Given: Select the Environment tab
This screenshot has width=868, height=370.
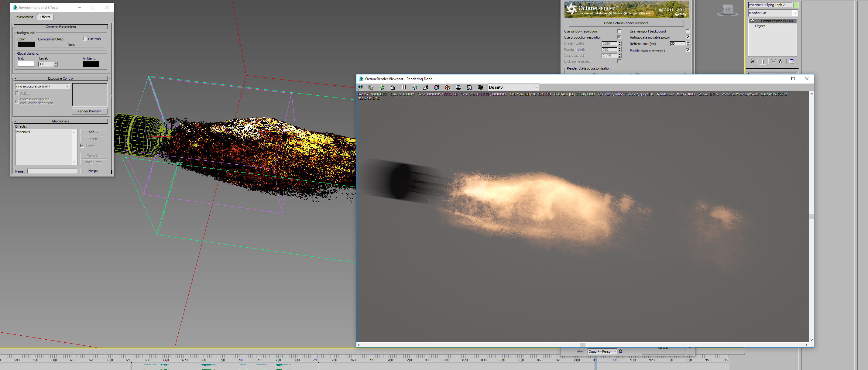Looking at the screenshot, I should pyautogui.click(x=24, y=17).
